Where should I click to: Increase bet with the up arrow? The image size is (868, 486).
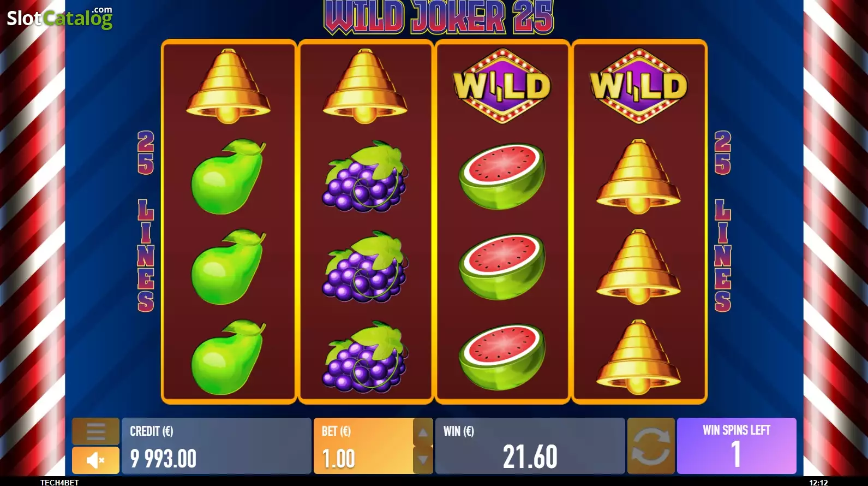[423, 432]
